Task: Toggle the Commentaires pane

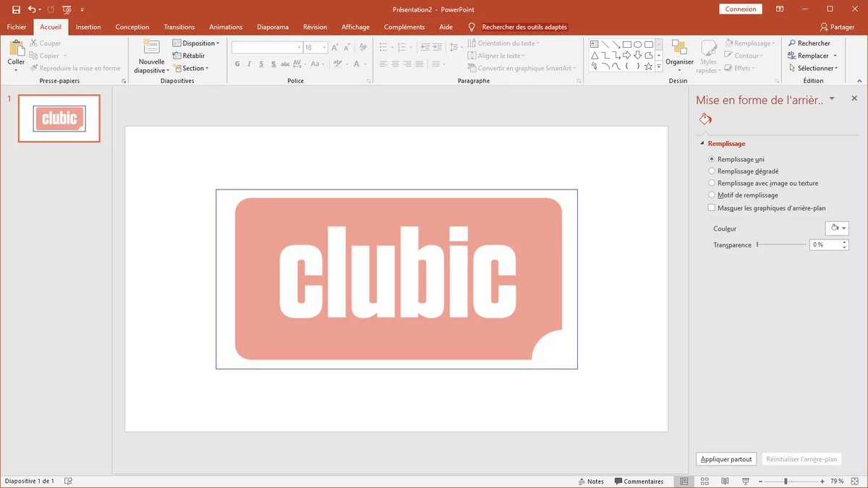Action: click(x=639, y=481)
